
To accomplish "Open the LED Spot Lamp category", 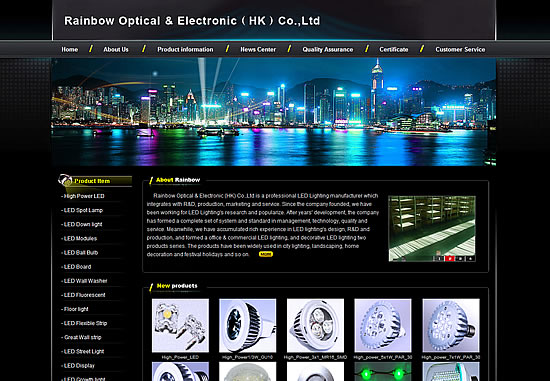I will [83, 210].
